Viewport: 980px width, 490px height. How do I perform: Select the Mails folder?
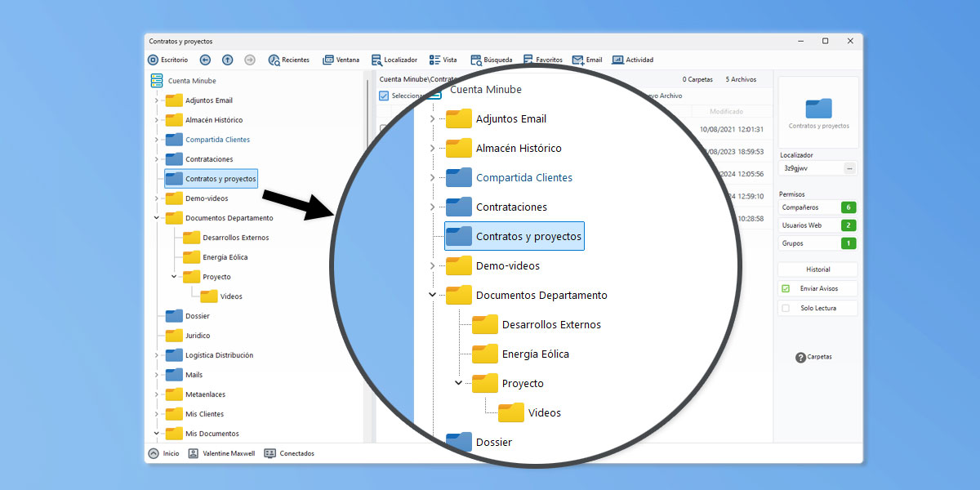coord(185,375)
